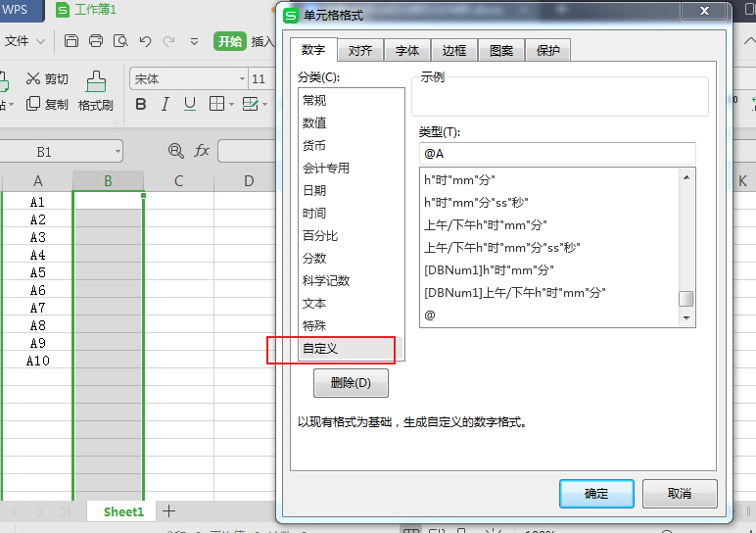
Task: Select 时间 category
Action: tap(351, 214)
